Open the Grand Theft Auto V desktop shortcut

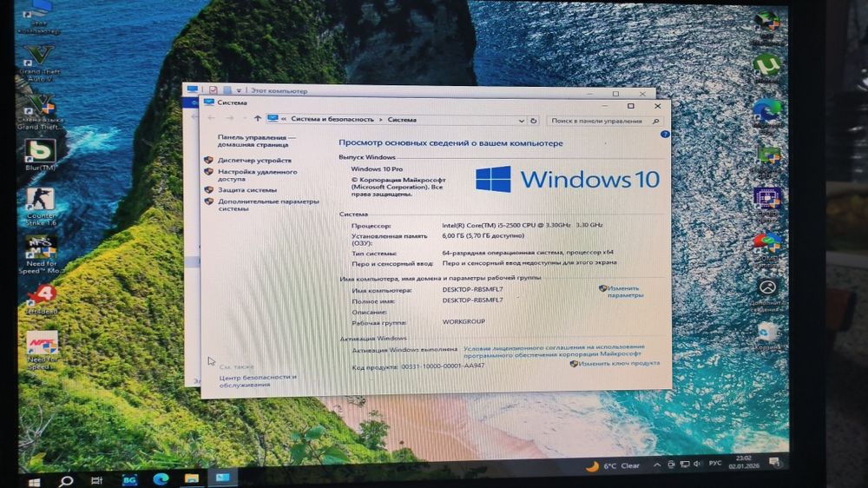39,63
